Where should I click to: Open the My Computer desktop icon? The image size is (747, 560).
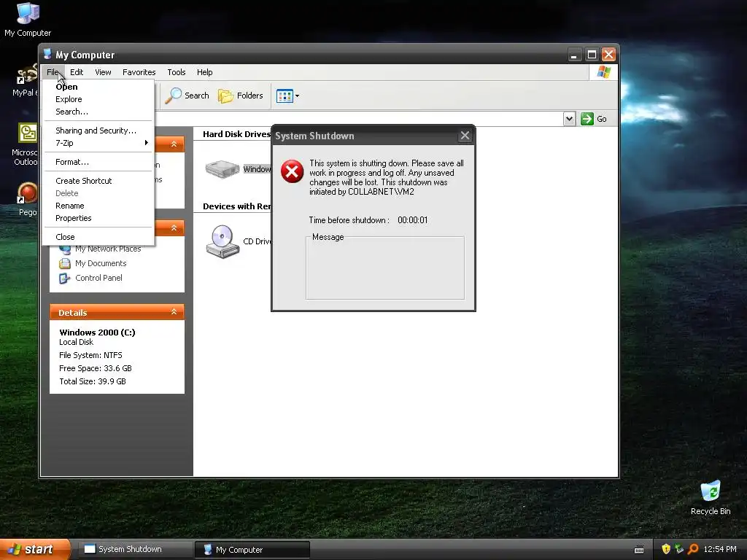[x=28, y=20]
